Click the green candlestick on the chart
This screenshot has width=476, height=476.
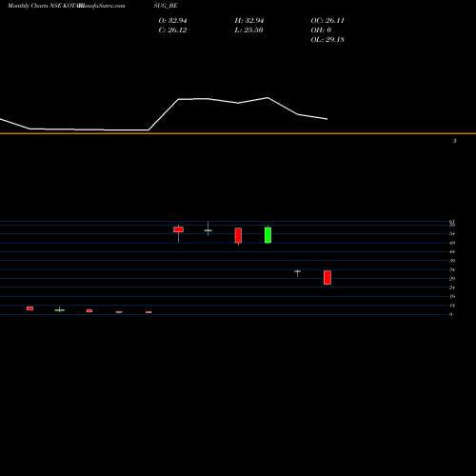tap(268, 235)
